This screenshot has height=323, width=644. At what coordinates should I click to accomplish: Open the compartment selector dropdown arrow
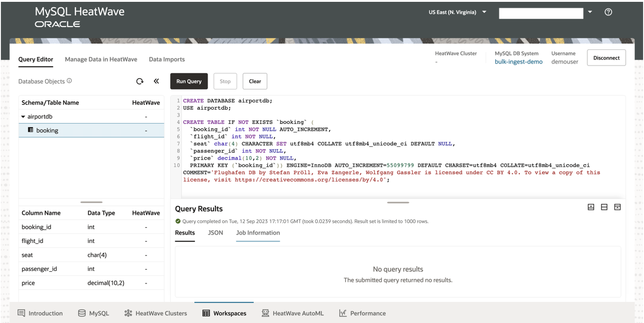(590, 13)
